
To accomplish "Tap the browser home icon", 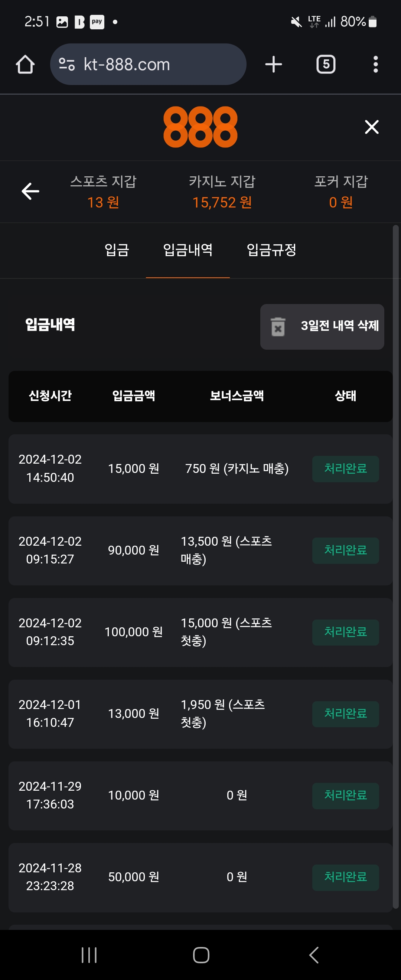I will click(25, 64).
